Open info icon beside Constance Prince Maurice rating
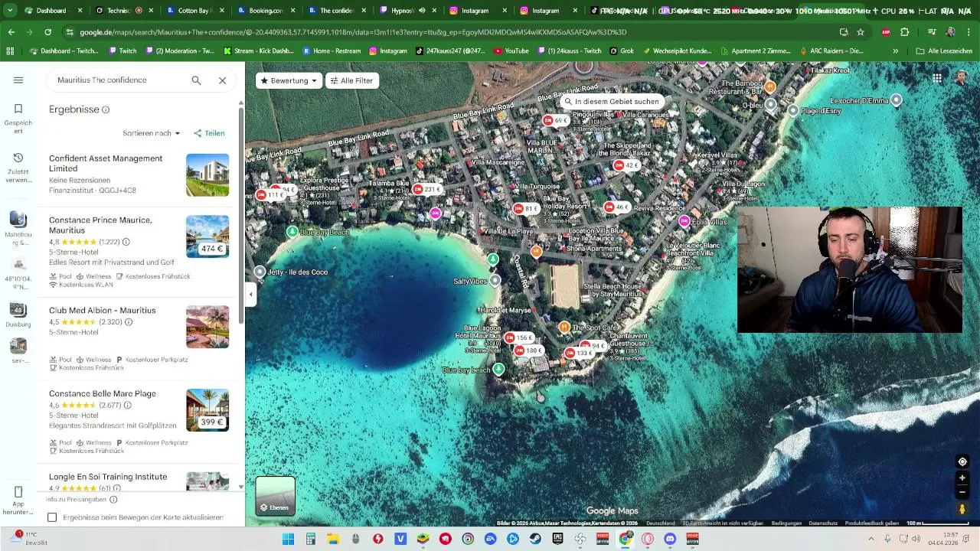The image size is (980, 551). tap(126, 242)
